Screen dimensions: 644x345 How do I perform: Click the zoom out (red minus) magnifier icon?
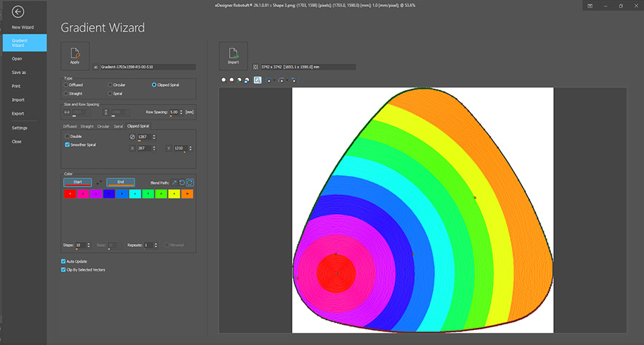(232, 80)
